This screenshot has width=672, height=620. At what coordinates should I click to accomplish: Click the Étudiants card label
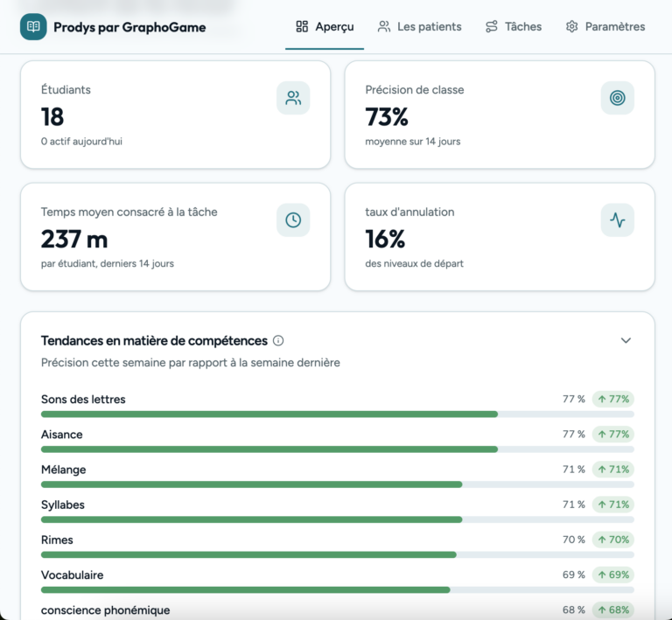[x=66, y=89]
